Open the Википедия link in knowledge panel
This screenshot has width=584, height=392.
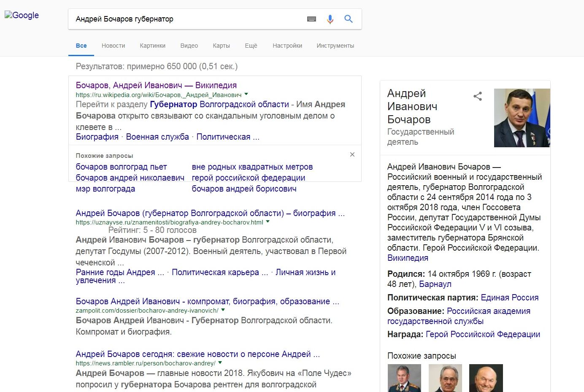click(408, 258)
